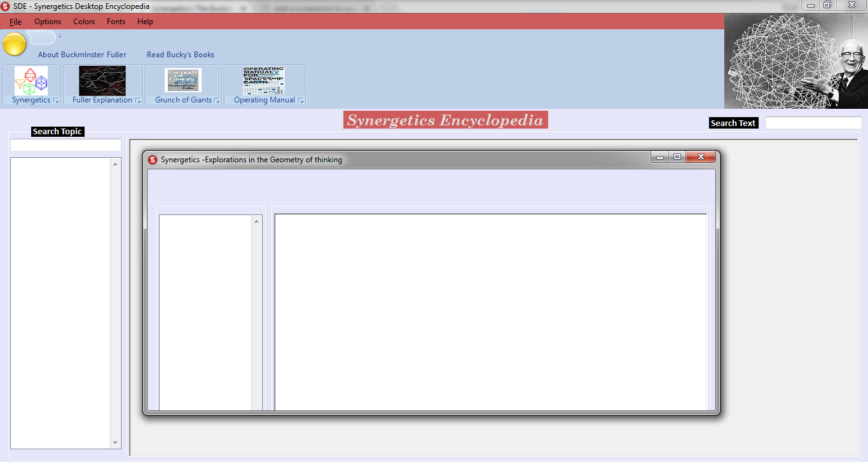Switch to Read Bucky's Books tab
The height and width of the screenshot is (462, 868).
click(x=181, y=55)
